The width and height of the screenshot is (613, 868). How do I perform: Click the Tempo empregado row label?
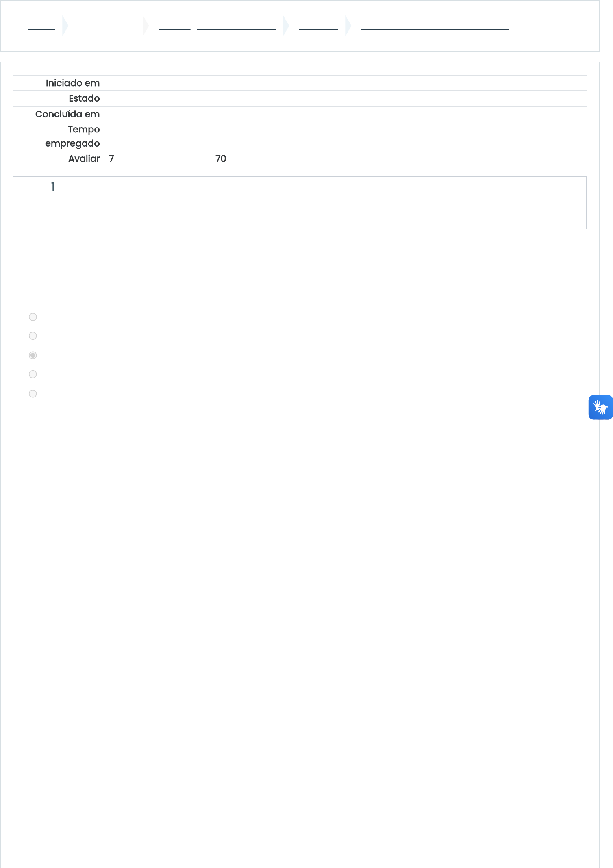72,137
